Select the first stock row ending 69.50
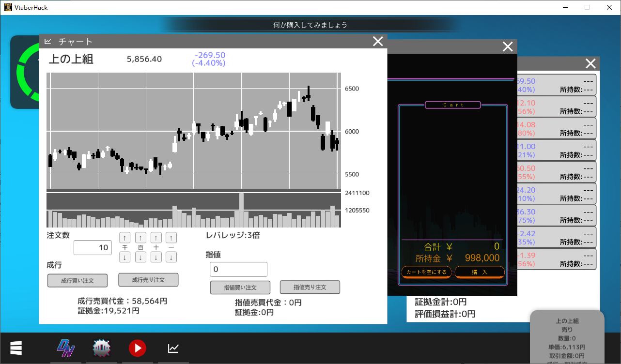The image size is (621, 364). tap(556, 85)
